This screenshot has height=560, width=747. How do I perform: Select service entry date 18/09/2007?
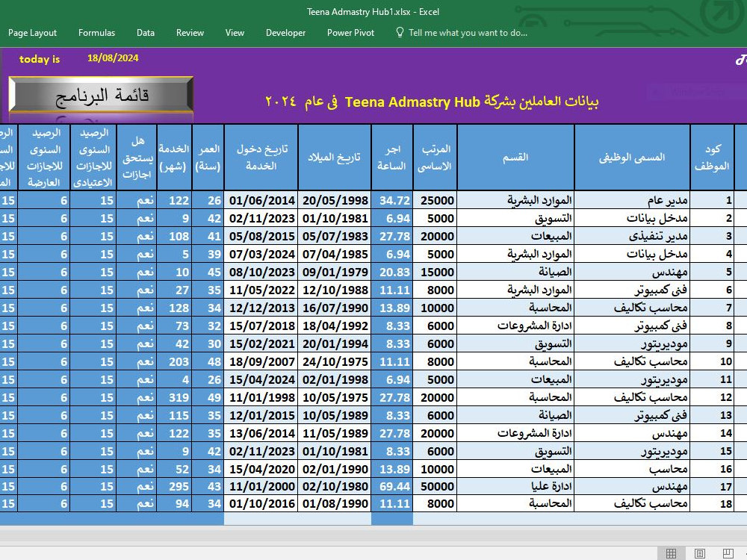[x=261, y=361]
